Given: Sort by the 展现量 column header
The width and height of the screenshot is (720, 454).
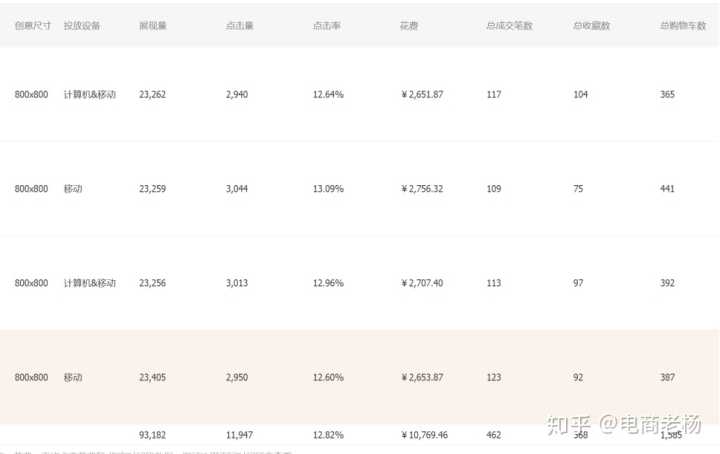Looking at the screenshot, I should coord(153,25).
